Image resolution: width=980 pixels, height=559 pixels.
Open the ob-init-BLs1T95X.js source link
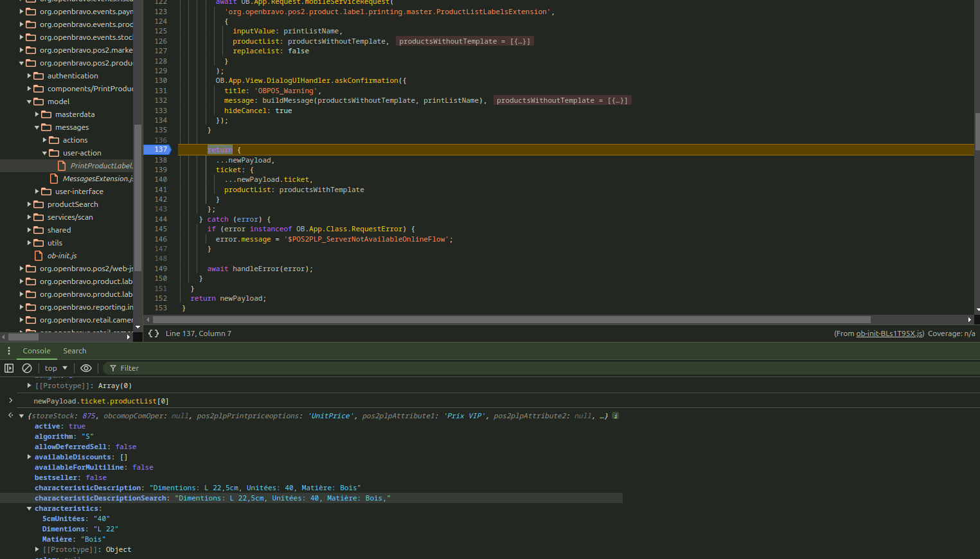(889, 333)
